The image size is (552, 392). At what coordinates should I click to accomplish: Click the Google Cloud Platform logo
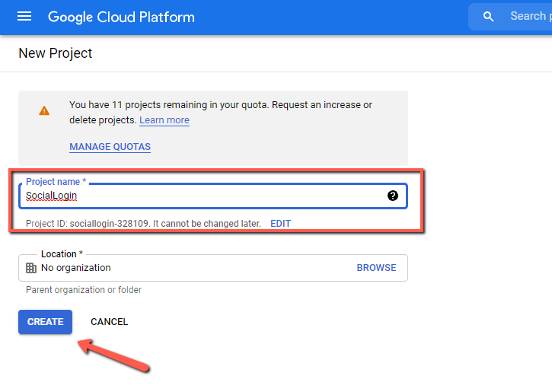[121, 17]
